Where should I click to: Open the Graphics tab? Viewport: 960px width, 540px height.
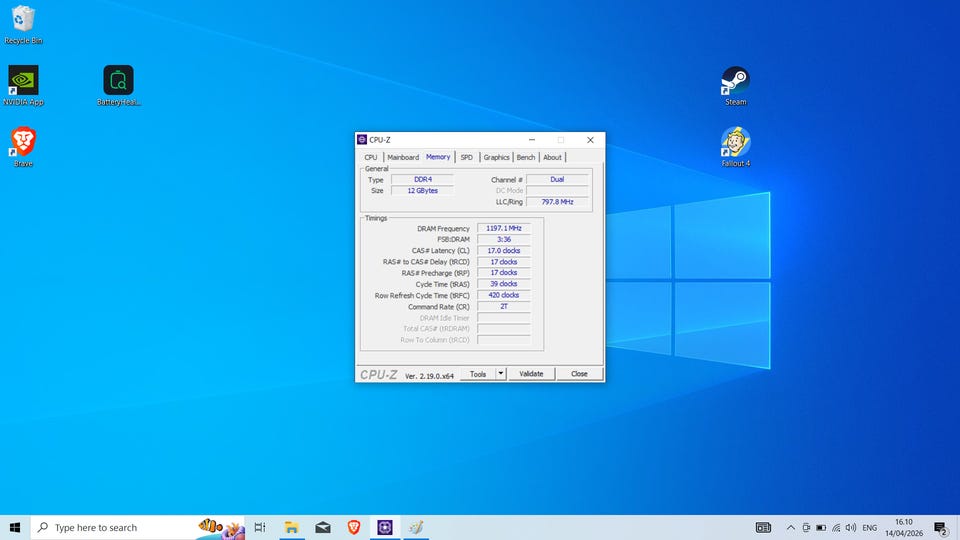[x=496, y=157]
